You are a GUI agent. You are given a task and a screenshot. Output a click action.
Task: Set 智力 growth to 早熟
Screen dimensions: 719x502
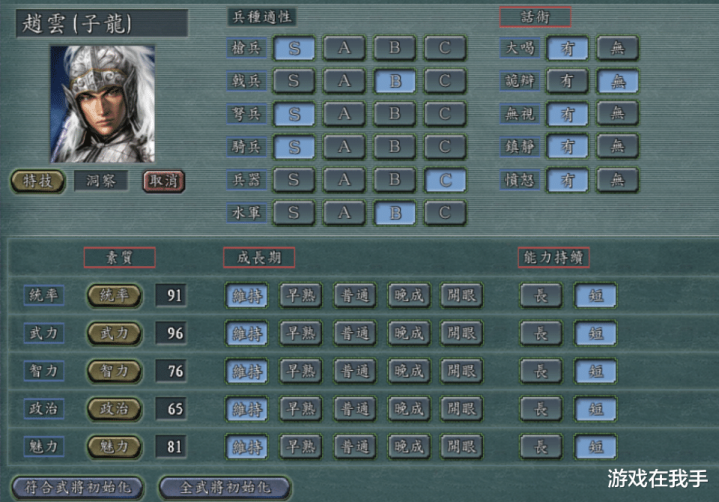[x=301, y=371]
